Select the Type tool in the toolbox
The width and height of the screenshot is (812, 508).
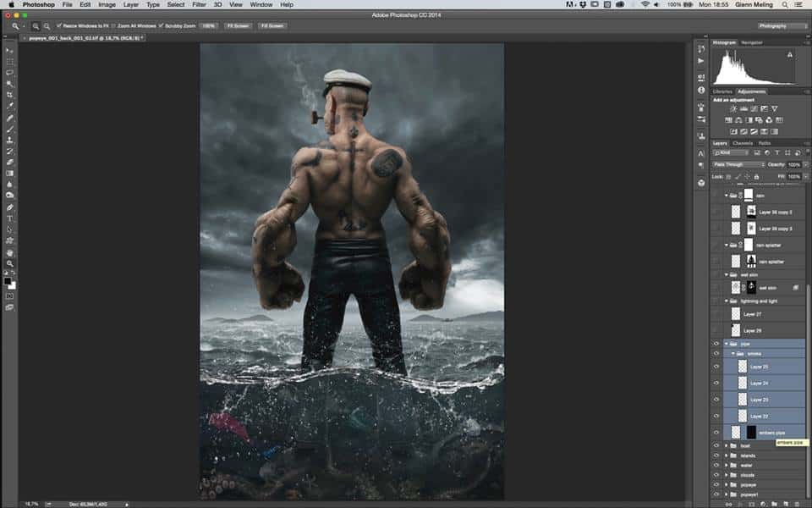(9, 218)
